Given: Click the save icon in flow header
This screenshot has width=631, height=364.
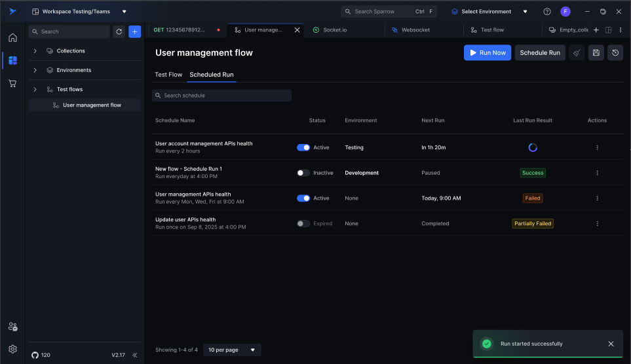Looking at the screenshot, I should (x=595, y=53).
